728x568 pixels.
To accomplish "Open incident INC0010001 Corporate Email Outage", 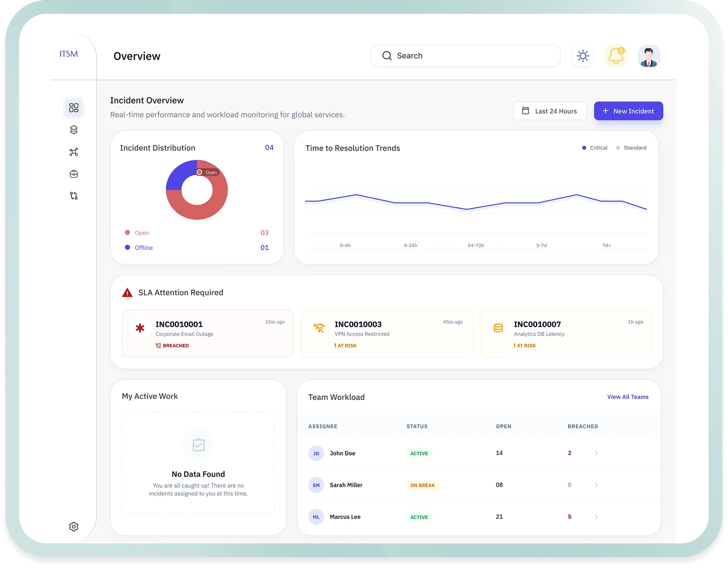I will click(207, 333).
